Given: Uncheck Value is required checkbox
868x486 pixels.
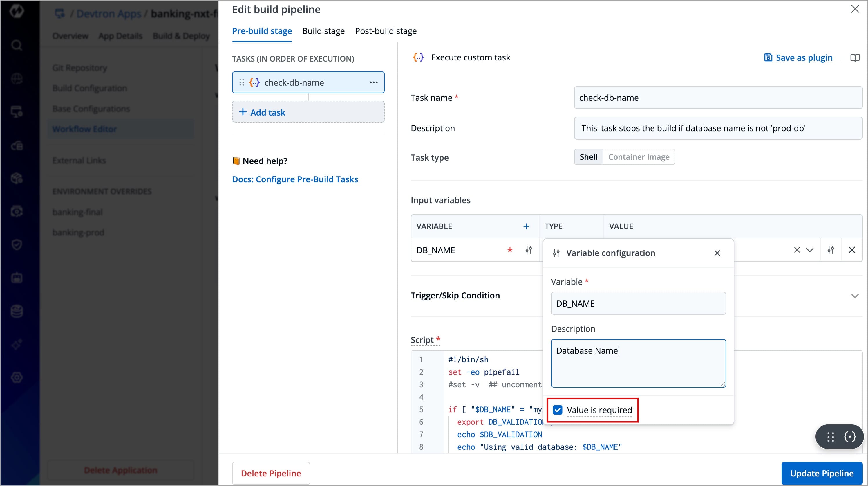Looking at the screenshot, I should pos(558,410).
